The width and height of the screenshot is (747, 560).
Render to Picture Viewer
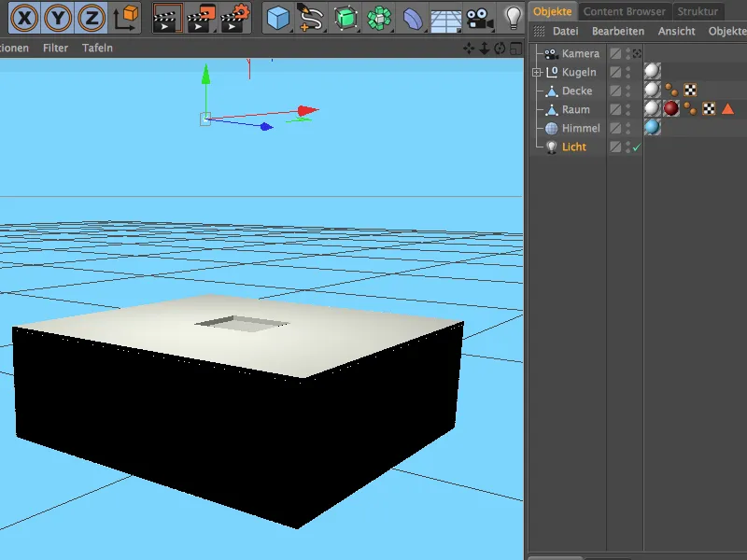(202, 18)
